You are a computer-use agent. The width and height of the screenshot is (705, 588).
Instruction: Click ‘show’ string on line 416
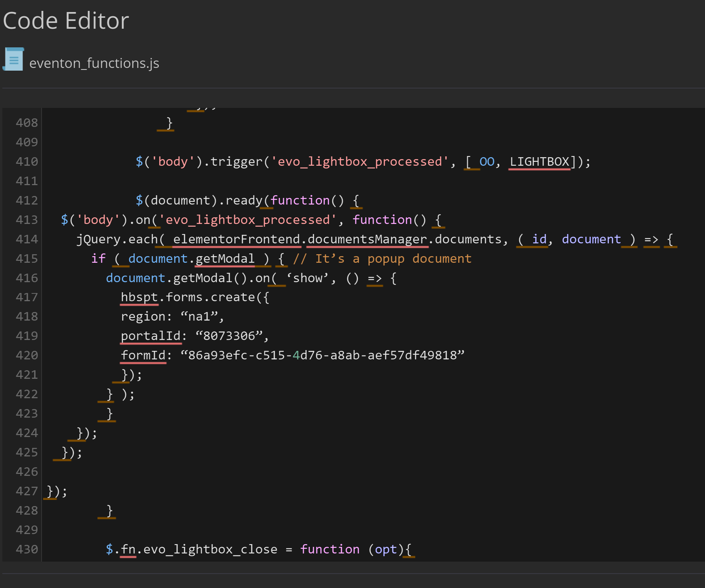click(308, 278)
